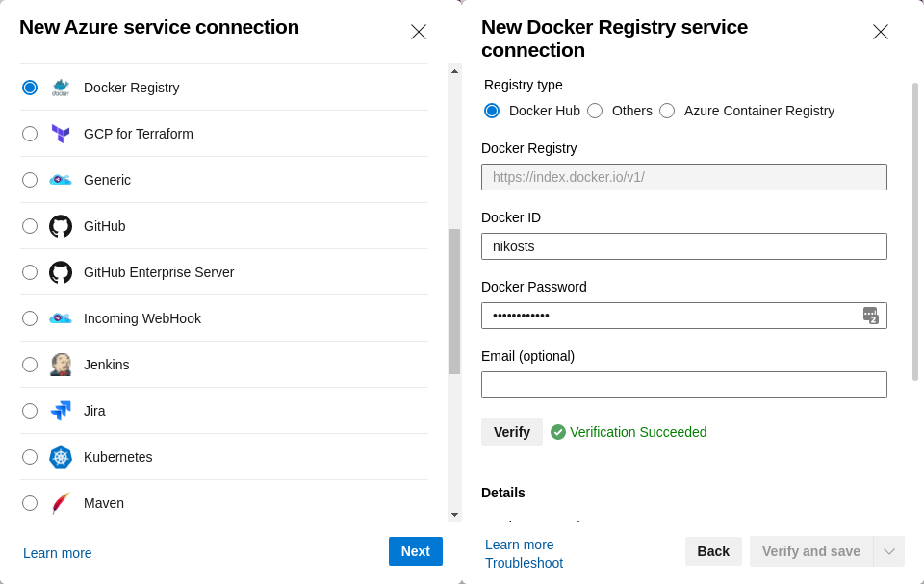Image resolution: width=924 pixels, height=584 pixels.
Task: Close the New Docker Registry service connection panel
Action: pos(881,32)
